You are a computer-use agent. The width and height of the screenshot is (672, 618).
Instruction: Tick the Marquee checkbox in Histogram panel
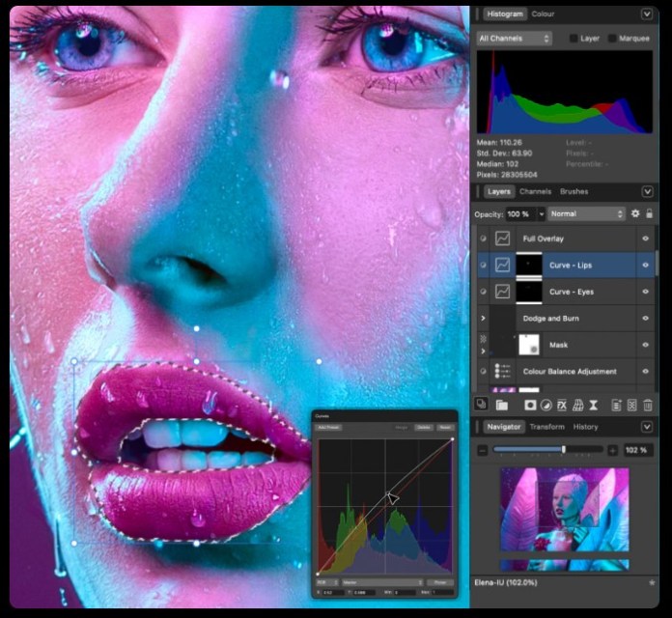click(612, 39)
